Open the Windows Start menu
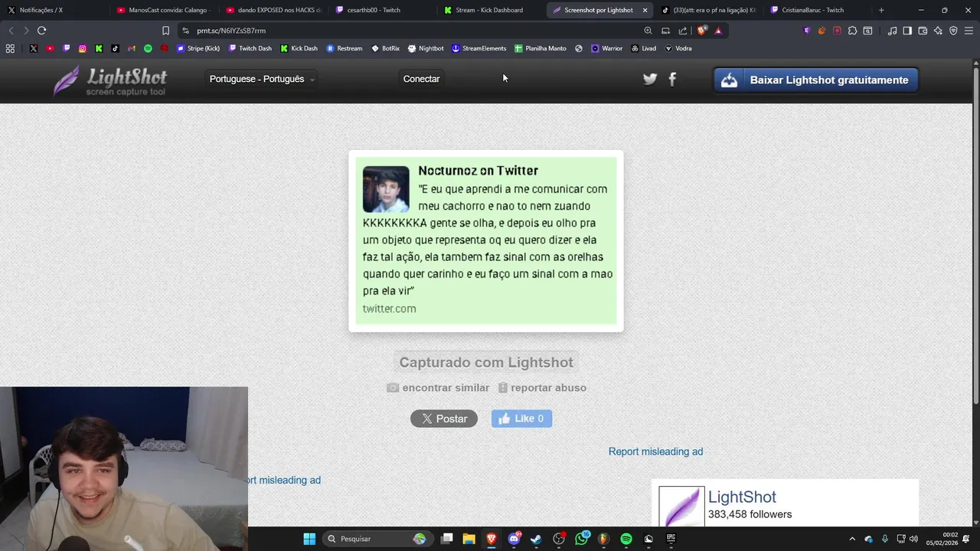 (x=309, y=539)
